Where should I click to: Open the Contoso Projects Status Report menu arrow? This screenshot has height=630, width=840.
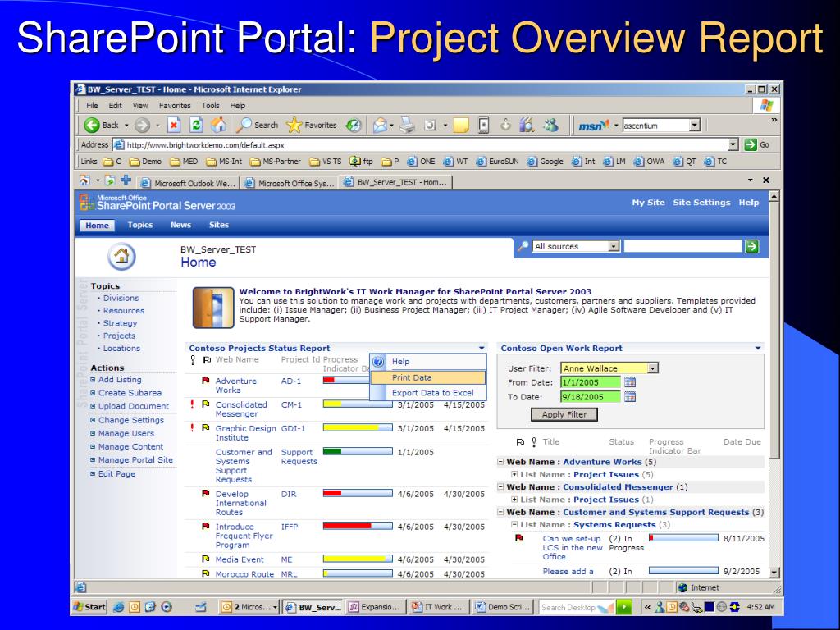482,348
